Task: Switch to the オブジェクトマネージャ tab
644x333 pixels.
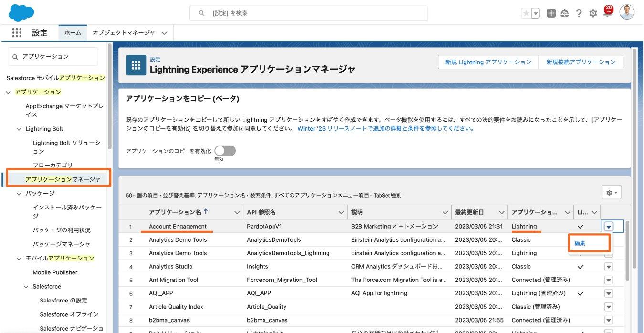Action: pyautogui.click(x=124, y=33)
